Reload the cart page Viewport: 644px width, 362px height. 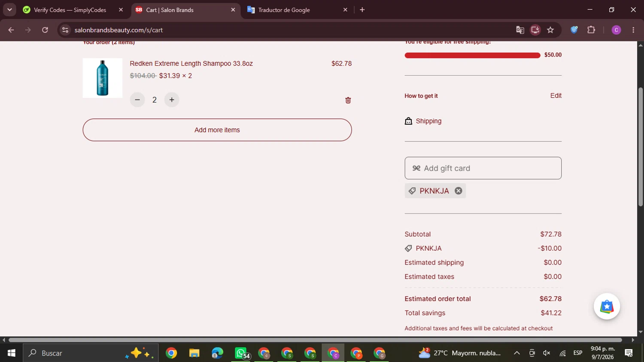(45, 30)
